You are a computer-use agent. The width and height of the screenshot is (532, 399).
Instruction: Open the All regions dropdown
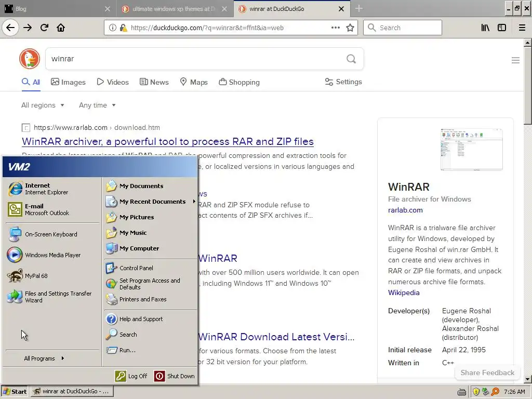tap(43, 105)
